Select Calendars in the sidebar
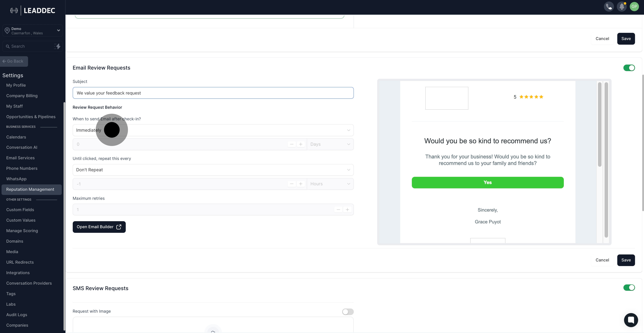This screenshot has height=333, width=644. (x=16, y=137)
